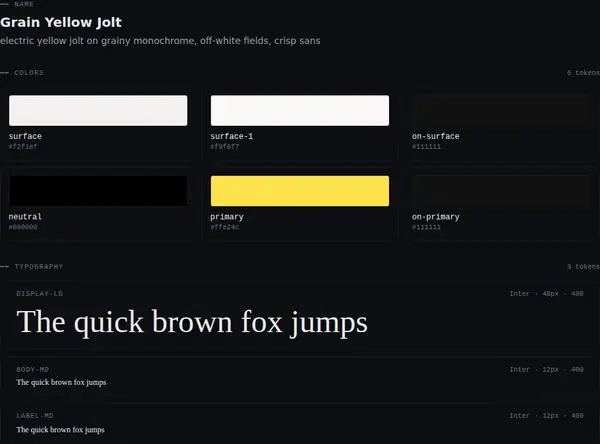Pick the on-surface dark swatch

pyautogui.click(x=501, y=110)
